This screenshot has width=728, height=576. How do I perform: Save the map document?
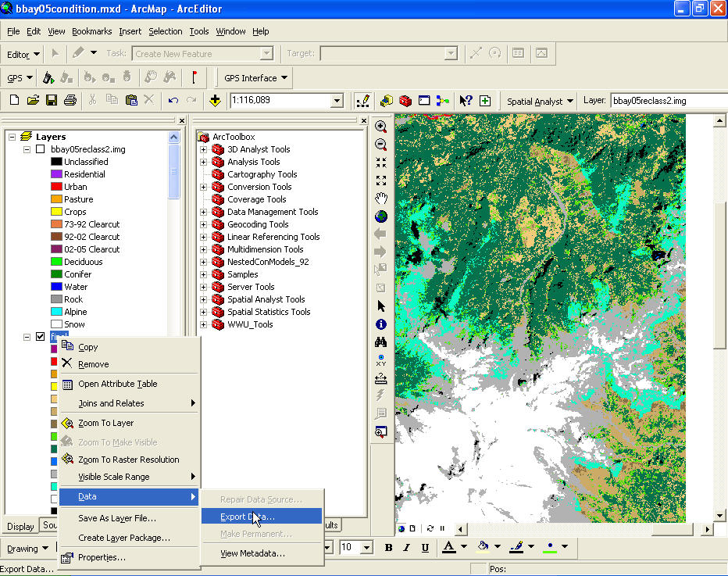[52, 100]
